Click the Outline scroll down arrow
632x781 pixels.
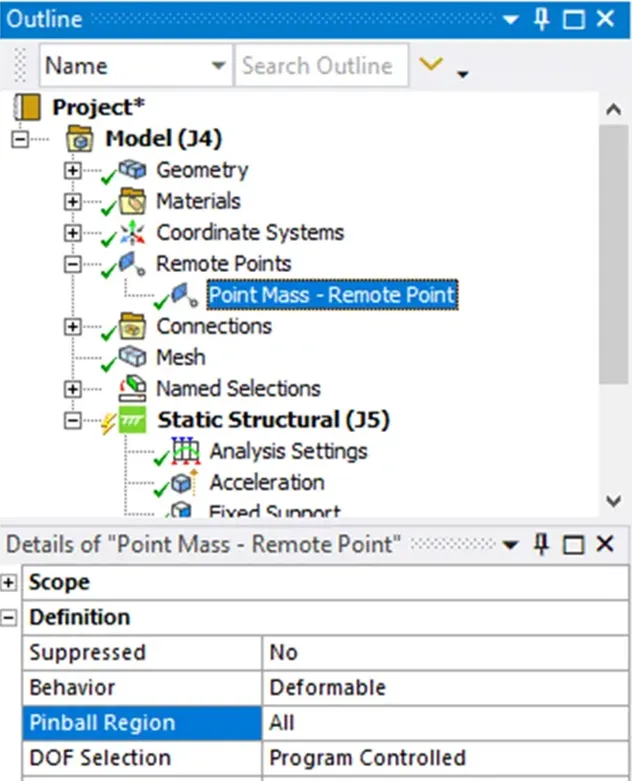click(x=614, y=501)
